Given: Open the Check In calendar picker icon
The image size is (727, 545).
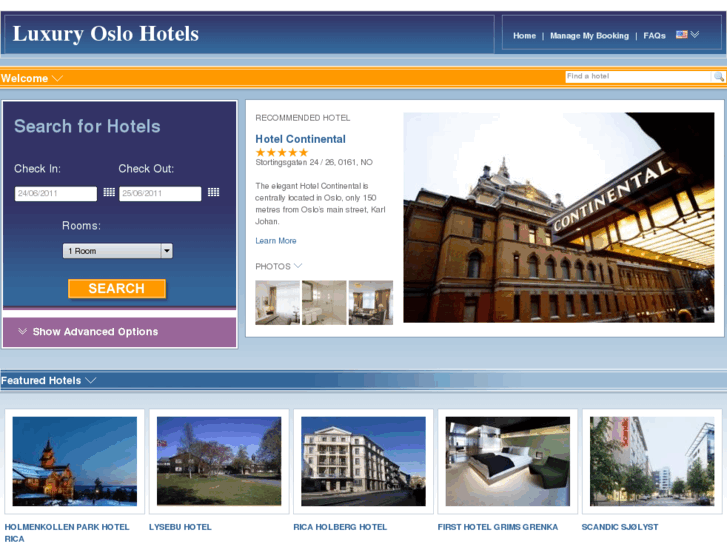Looking at the screenshot, I should 109,192.
